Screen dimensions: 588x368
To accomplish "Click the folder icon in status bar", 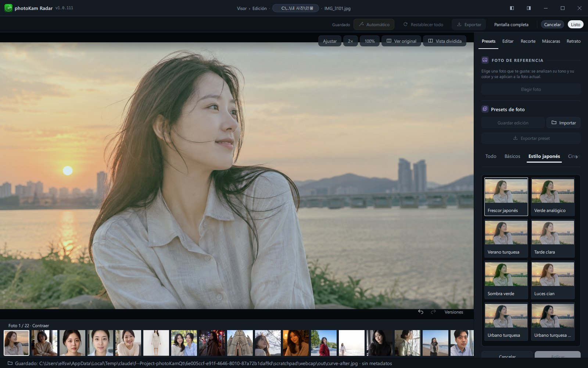I will point(10,363).
